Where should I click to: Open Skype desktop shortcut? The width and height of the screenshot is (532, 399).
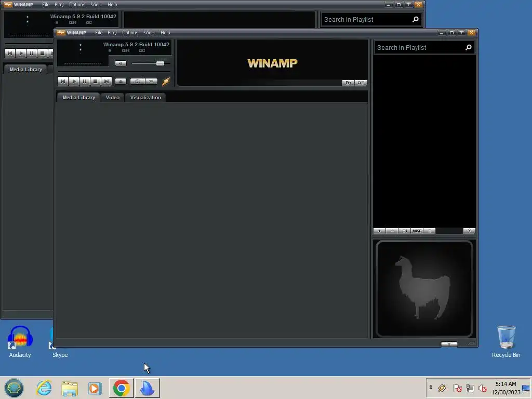pos(60,354)
